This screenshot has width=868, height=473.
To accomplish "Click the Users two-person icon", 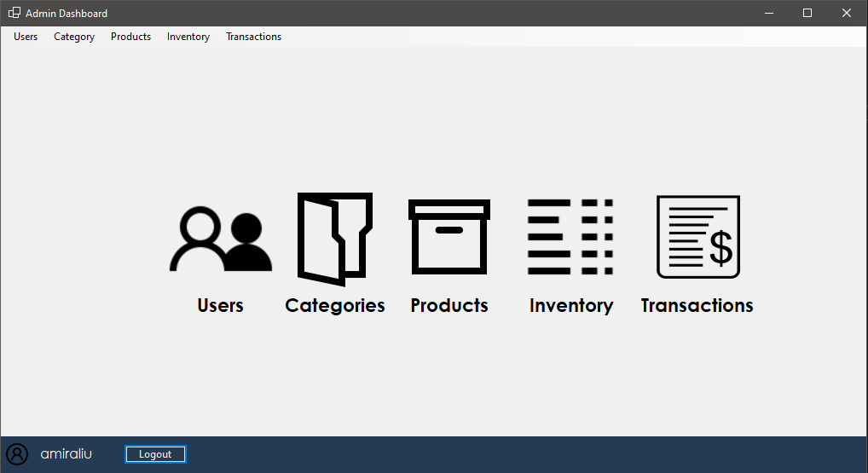I will 221,239.
